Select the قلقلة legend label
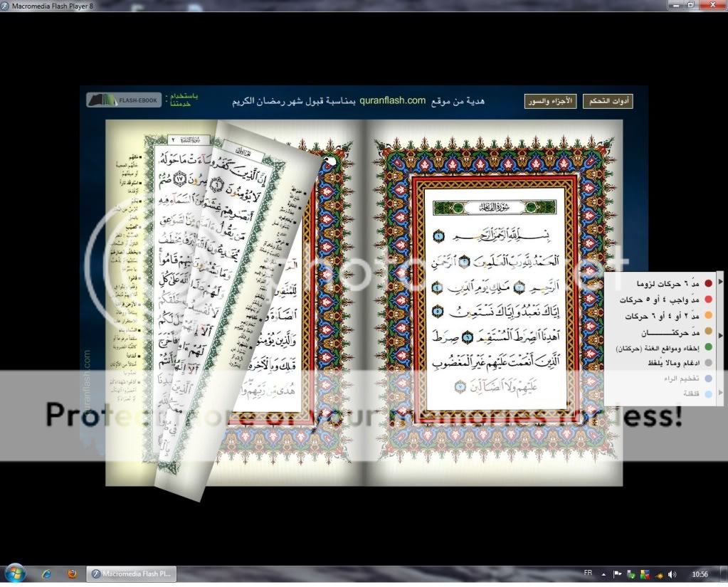The width and height of the screenshot is (728, 587). pyautogui.click(x=691, y=394)
